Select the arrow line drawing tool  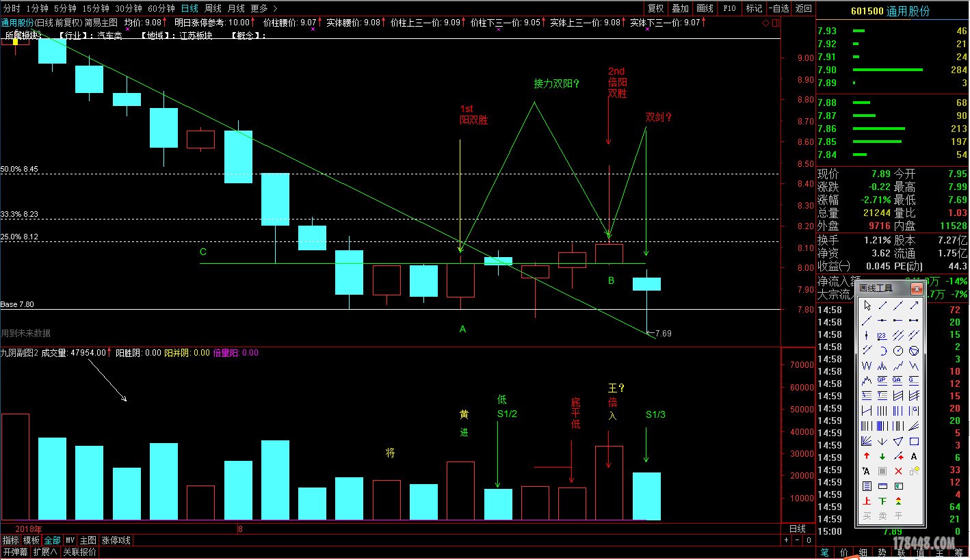click(x=914, y=306)
